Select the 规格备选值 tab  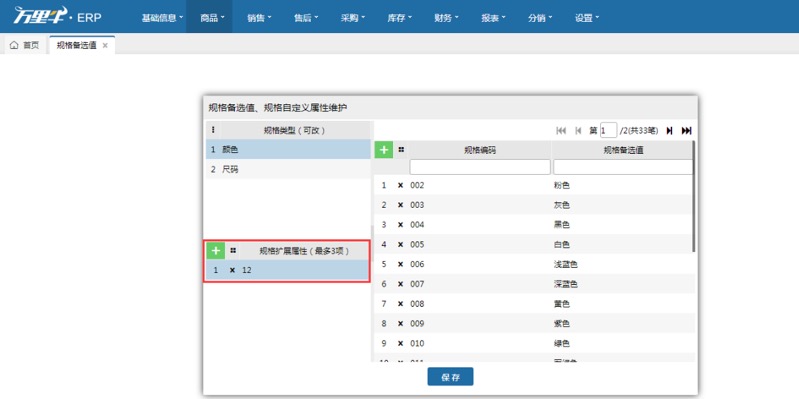point(82,45)
